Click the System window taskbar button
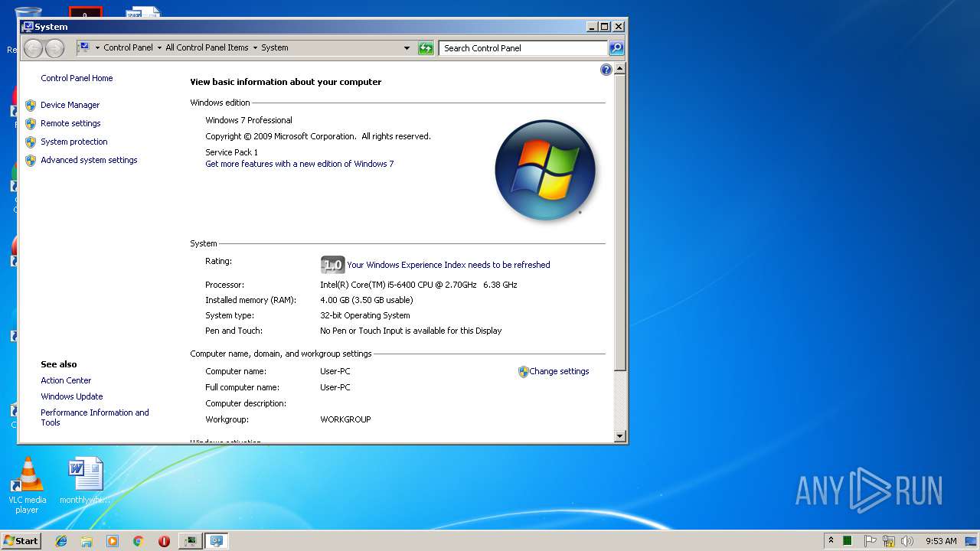 pos(217,541)
